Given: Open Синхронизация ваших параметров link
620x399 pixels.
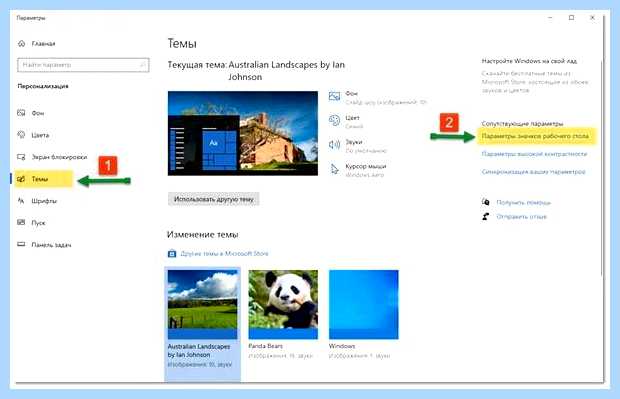Looking at the screenshot, I should click(533, 172).
